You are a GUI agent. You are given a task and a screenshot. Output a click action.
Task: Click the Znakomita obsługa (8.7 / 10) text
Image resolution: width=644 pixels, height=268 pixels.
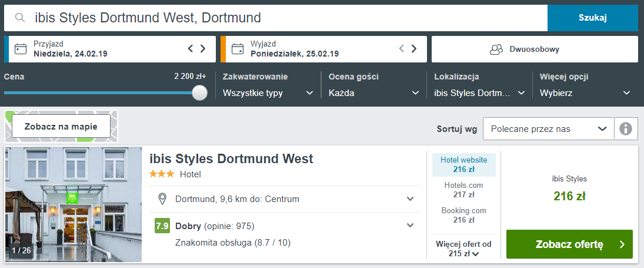[x=233, y=243]
